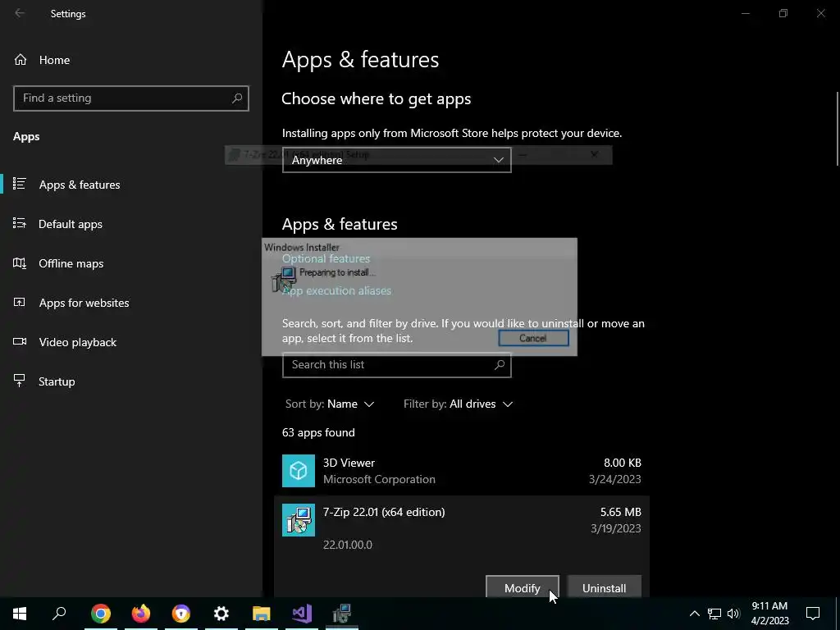
Task: Click the Settings window vertical scrollbar
Action: point(838,129)
